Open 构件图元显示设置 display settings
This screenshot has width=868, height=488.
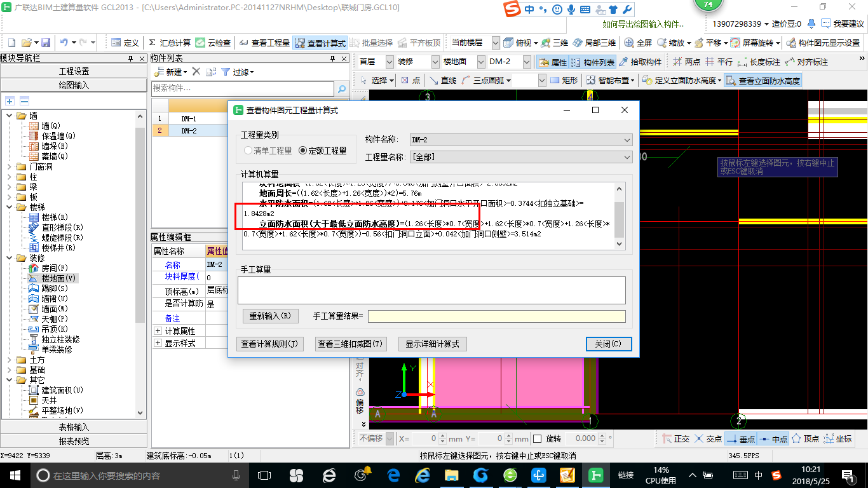(824, 43)
